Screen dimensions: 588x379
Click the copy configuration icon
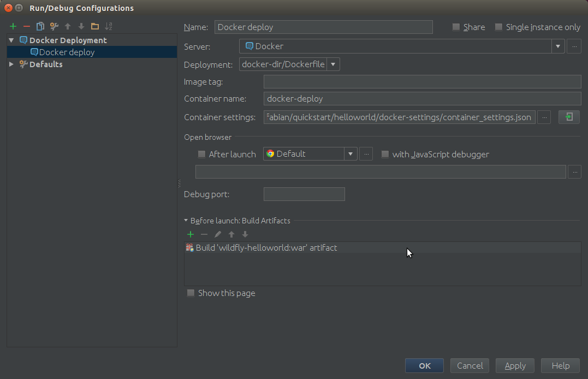(x=40, y=26)
